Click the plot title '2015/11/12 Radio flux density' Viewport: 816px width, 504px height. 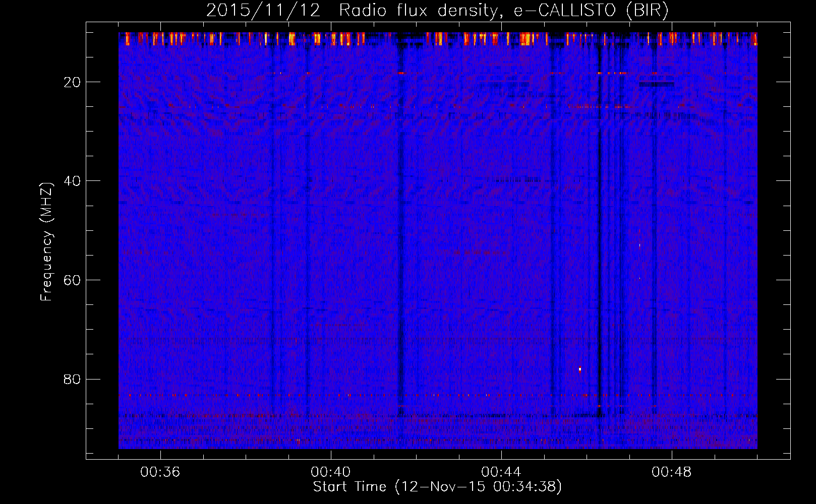coord(352,11)
